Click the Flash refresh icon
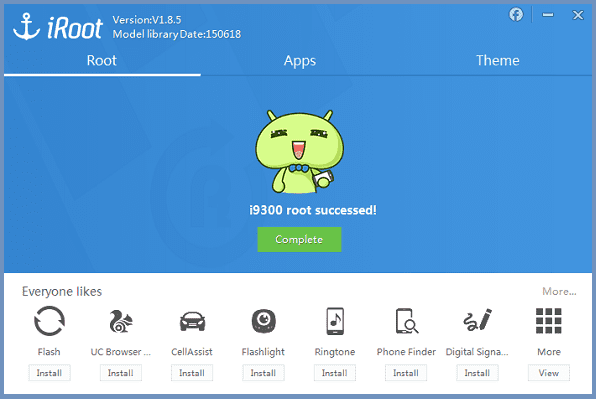Image resolution: width=596 pixels, height=399 pixels. (49, 321)
